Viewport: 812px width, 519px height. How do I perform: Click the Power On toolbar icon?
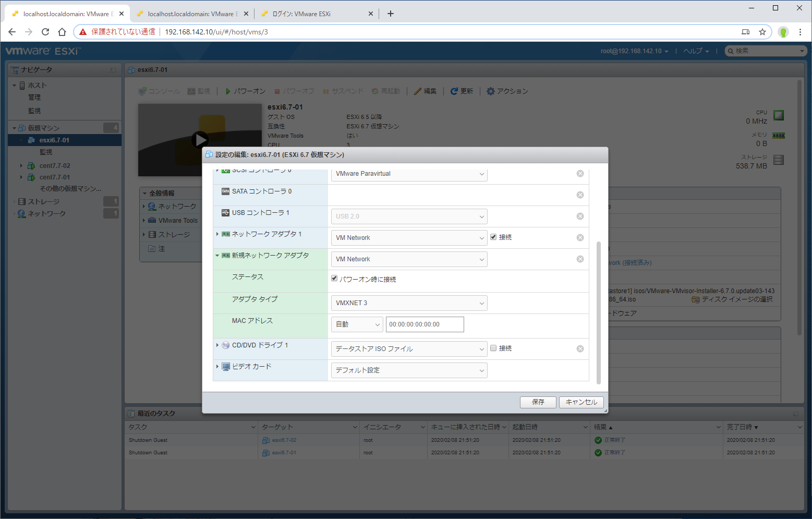228,91
